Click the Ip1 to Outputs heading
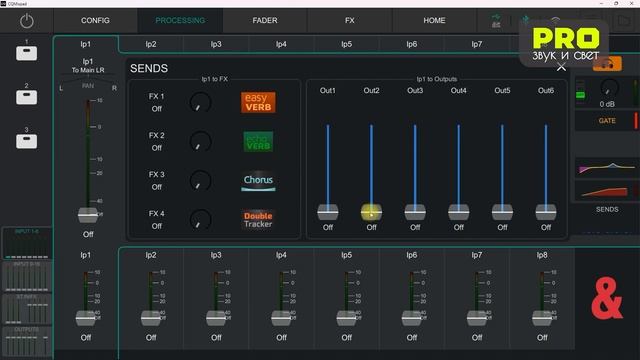 pos(437,79)
